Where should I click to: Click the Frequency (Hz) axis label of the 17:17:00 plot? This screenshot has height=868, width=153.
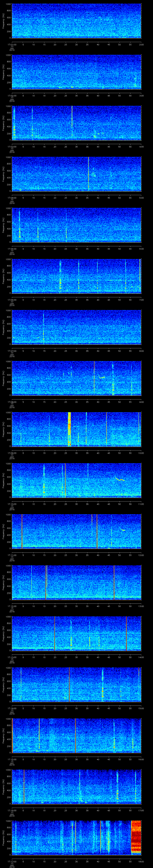coord(3,838)
